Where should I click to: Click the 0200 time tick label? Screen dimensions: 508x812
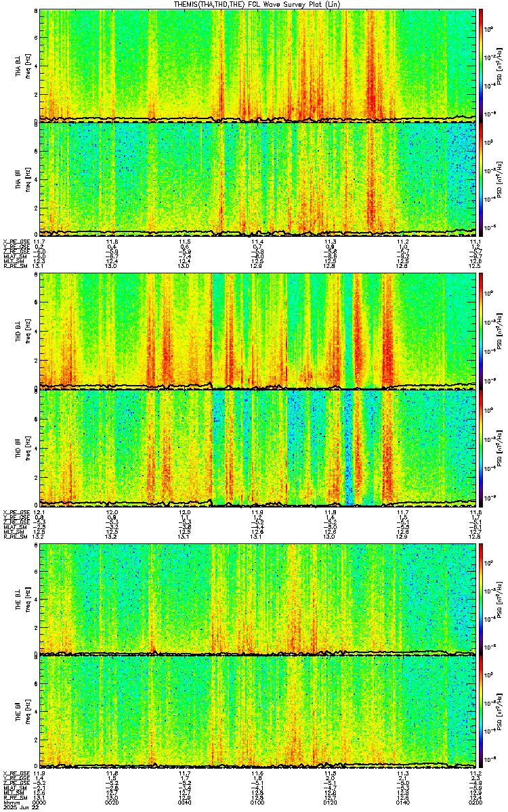click(475, 802)
